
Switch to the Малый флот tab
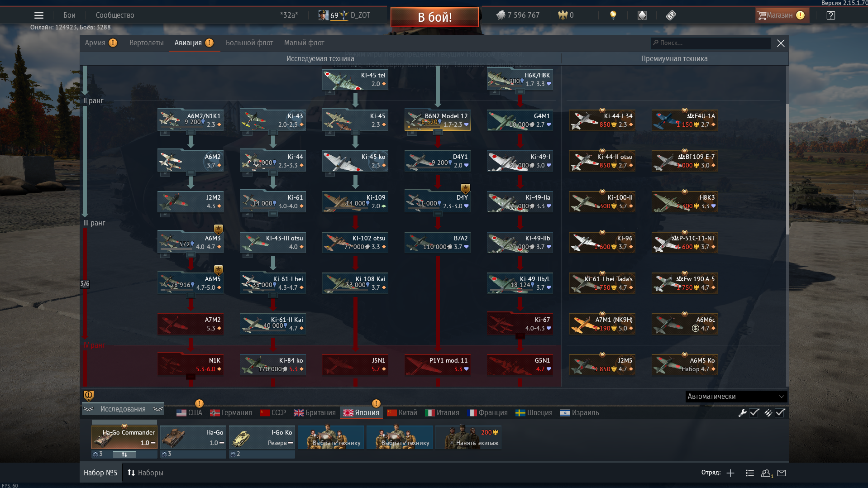click(x=304, y=43)
